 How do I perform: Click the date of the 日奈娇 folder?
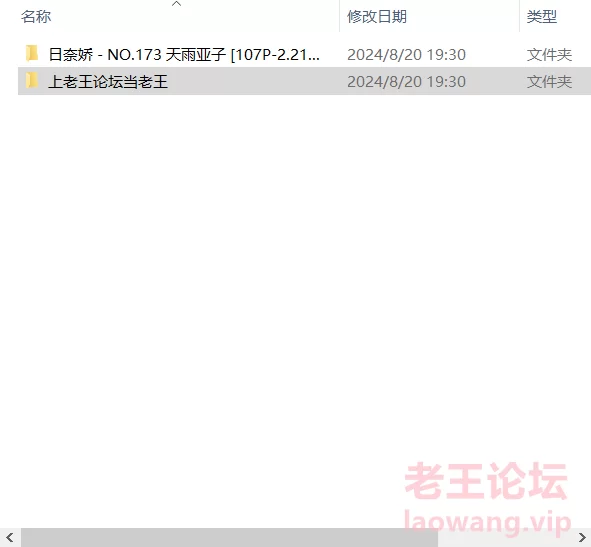406,55
